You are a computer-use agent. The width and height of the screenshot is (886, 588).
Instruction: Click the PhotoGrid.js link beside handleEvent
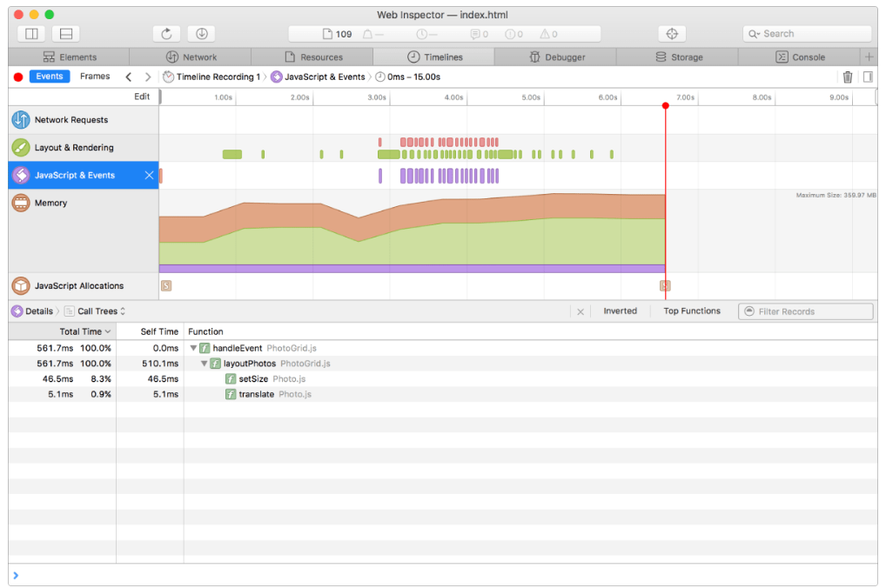coord(292,348)
